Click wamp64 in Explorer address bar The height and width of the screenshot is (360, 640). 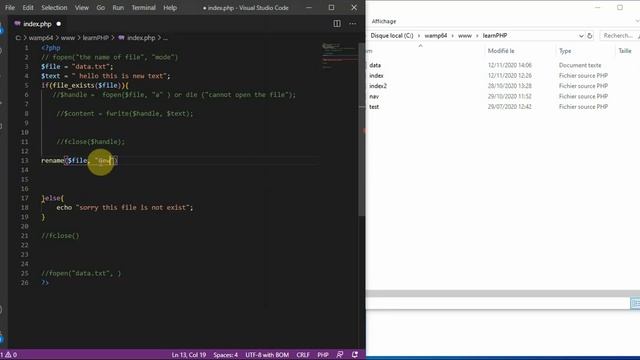point(436,36)
